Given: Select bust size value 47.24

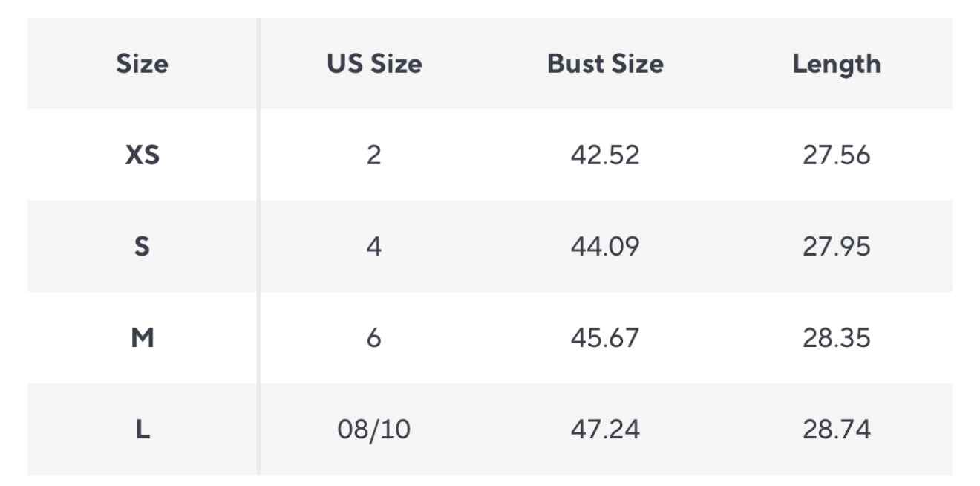Looking at the screenshot, I should point(605,430).
